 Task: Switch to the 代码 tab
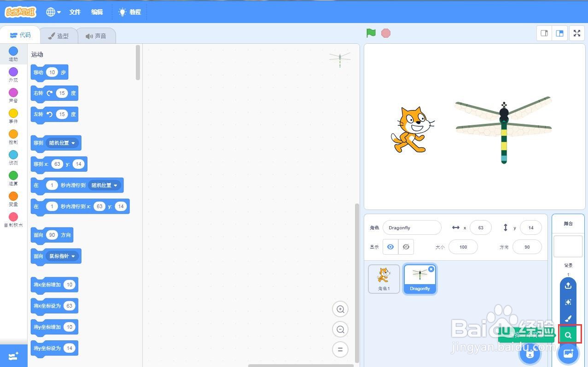tap(20, 35)
